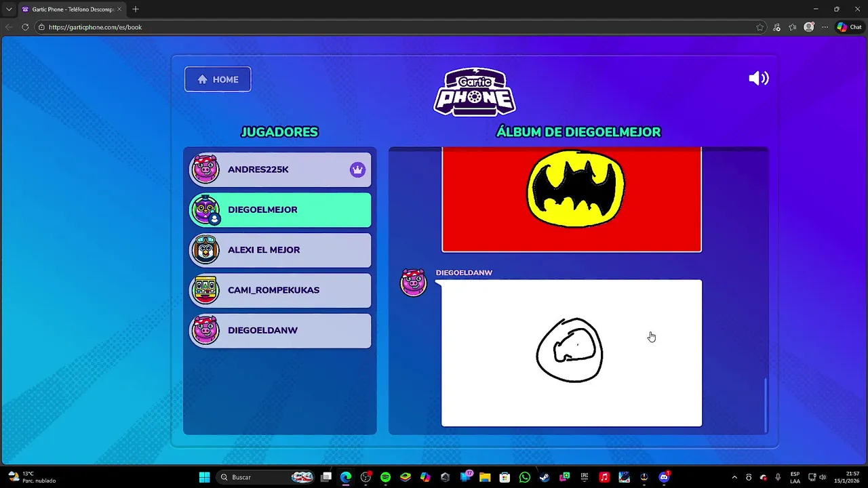Image resolution: width=868 pixels, height=488 pixels.
Task: Add this page to favorites star
Action: pos(759,27)
